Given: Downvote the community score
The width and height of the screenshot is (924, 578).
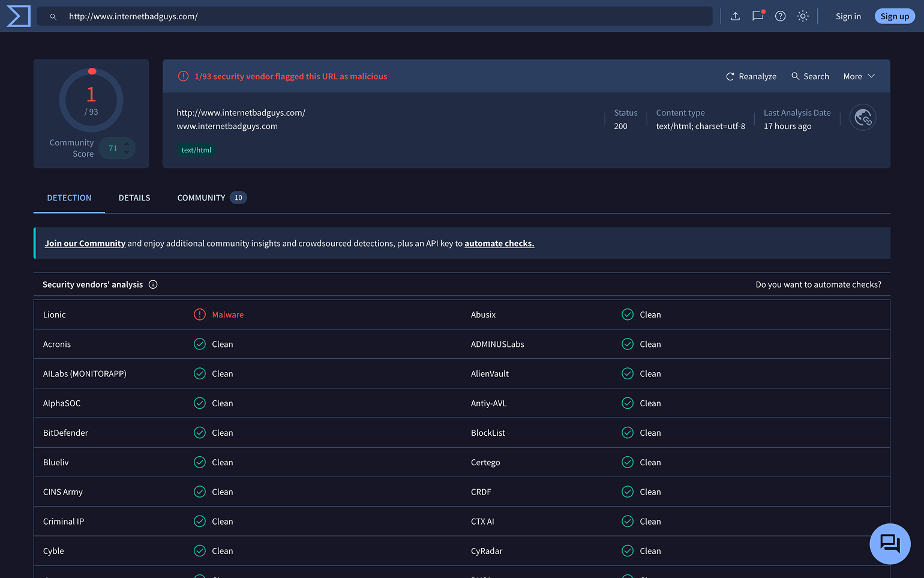Looking at the screenshot, I should coord(127,152).
